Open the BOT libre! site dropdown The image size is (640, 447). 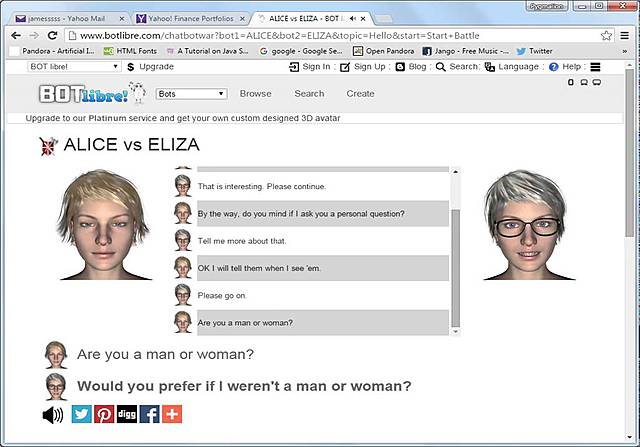click(74, 67)
